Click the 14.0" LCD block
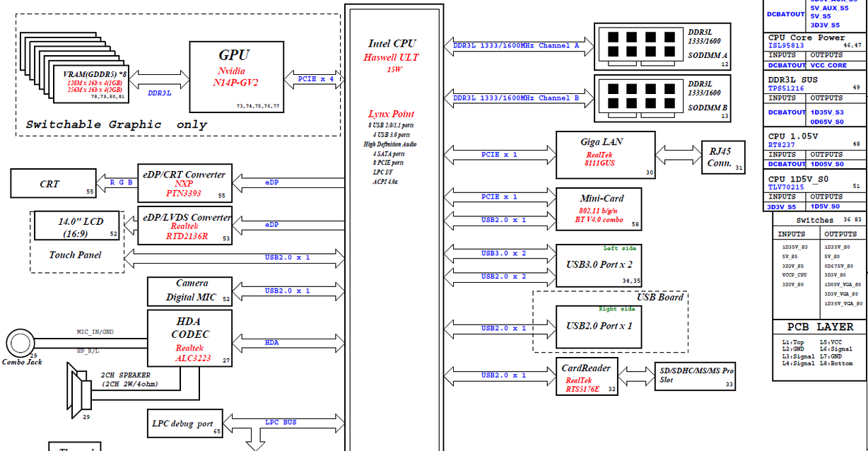Viewport: 868px width, 451px height. click(77, 227)
